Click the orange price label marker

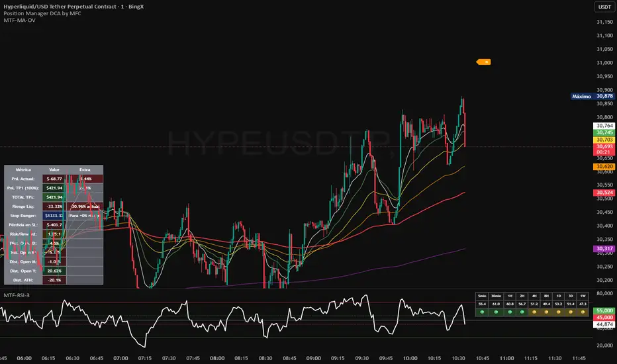484,62
